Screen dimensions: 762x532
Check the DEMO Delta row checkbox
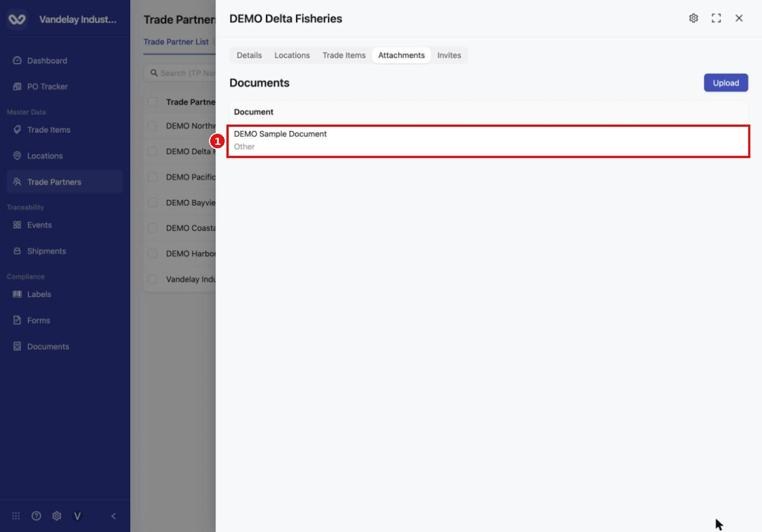click(x=153, y=151)
